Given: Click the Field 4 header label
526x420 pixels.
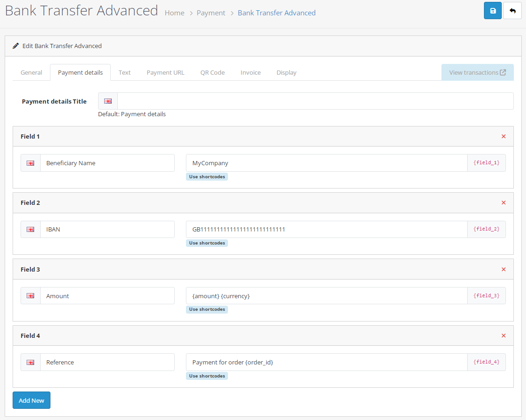Looking at the screenshot, I should point(30,336).
